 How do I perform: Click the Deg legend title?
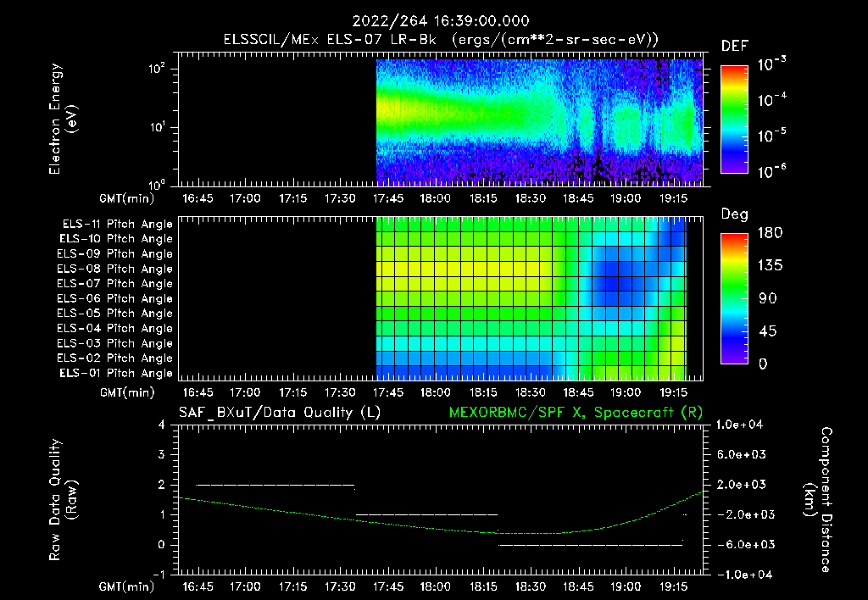pyautogui.click(x=735, y=214)
